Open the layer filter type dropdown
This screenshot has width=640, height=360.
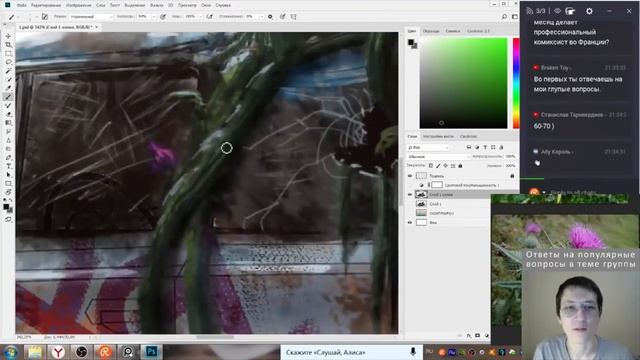click(428, 147)
